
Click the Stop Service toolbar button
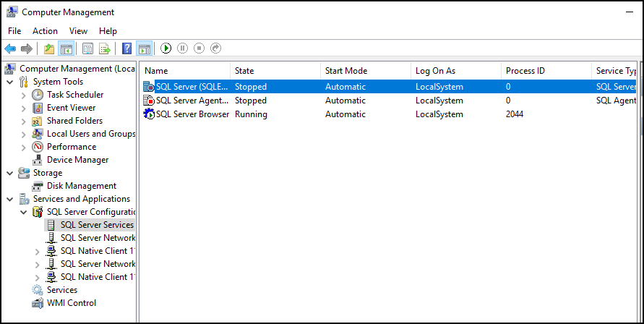click(x=199, y=48)
